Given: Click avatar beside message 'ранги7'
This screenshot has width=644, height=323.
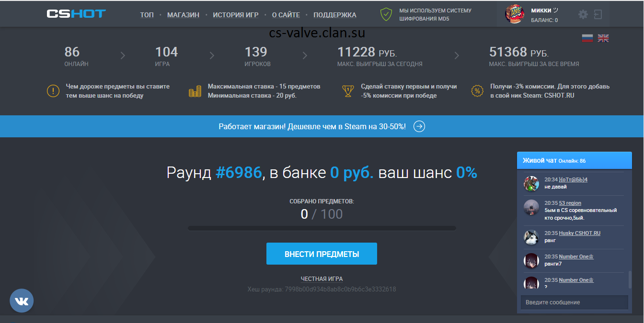Looking at the screenshot, I should (x=531, y=260).
